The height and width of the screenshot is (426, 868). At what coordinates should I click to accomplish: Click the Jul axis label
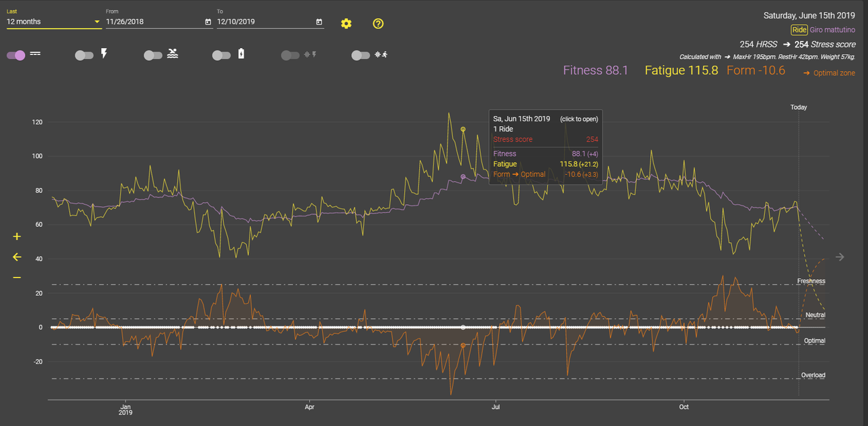[x=496, y=407]
